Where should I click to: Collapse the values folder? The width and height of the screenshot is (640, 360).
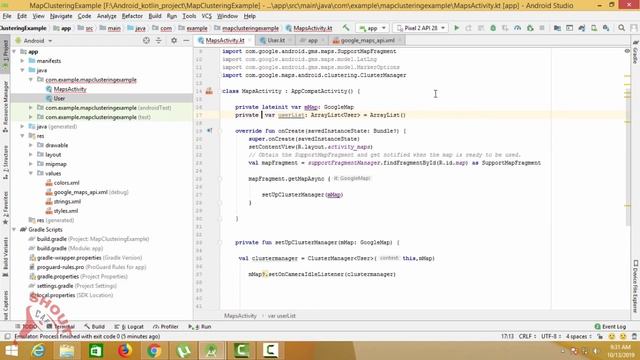click(31, 173)
